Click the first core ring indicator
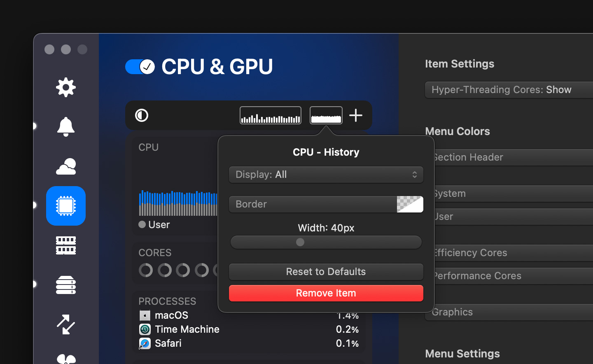This screenshot has height=364, width=593. (146, 270)
